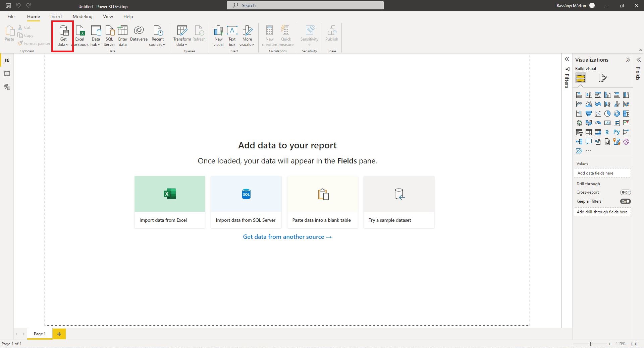Save the report with the disk icon

[8, 5]
